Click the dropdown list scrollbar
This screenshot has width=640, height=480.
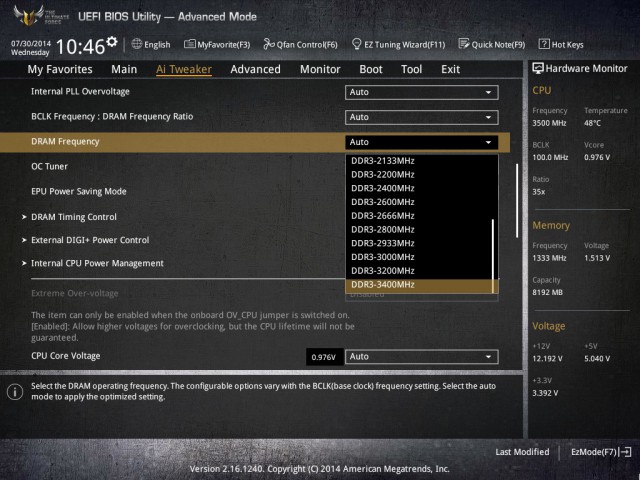coord(493,256)
